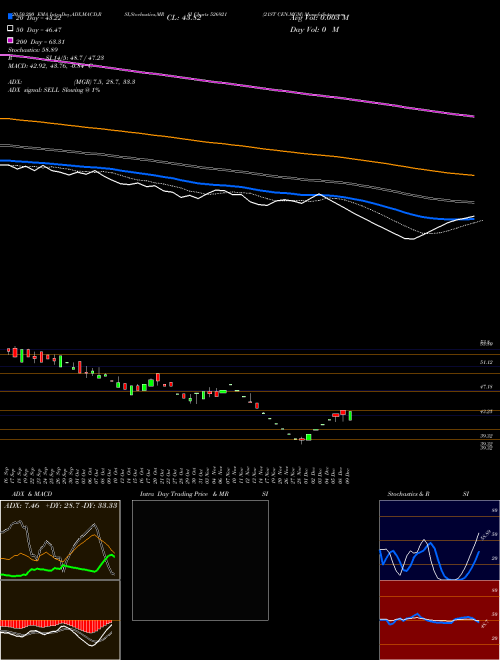Image resolution: width=500 pixels, height=660 pixels.
Task: Open the ADX indicator chart panel
Action: pyautogui.click(x=60, y=540)
